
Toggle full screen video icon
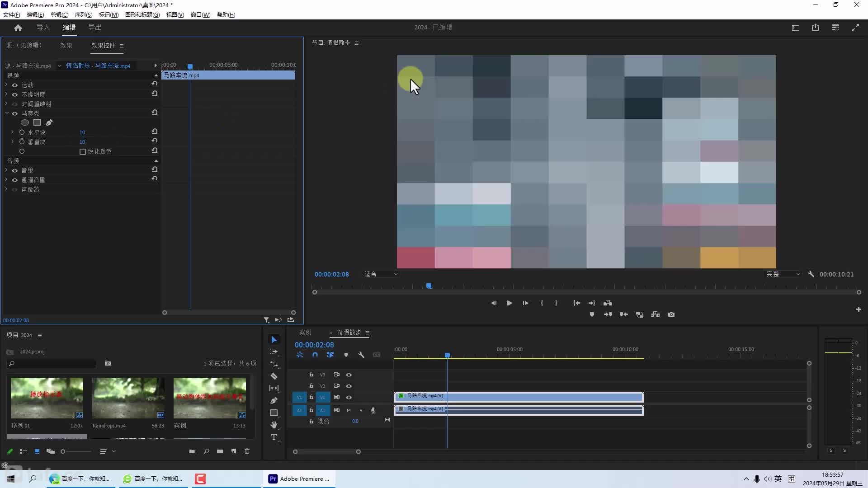click(x=855, y=28)
